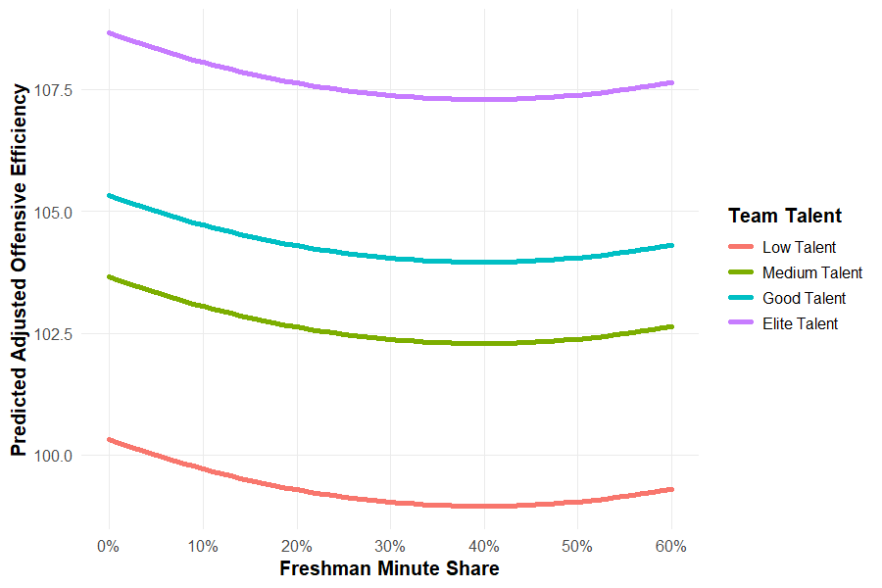The height and width of the screenshot is (588, 882).
Task: Select the "Medium Talent" legend label
Action: pos(811,273)
